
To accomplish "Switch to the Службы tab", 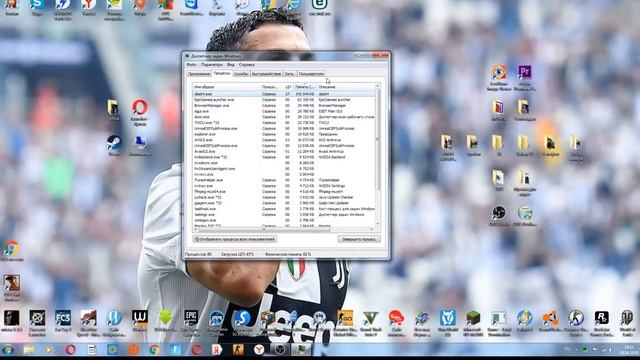I will 241,74.
